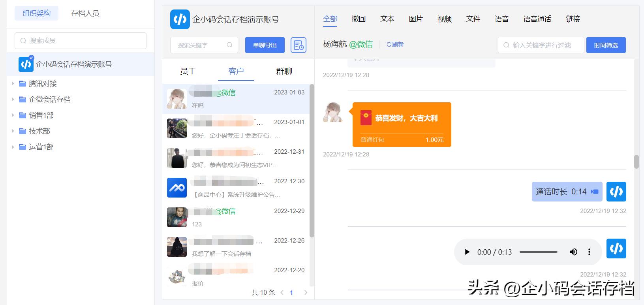This screenshot has height=305, width=644.
Task: Expand the 腾讯对接 department
Action: [x=13, y=84]
